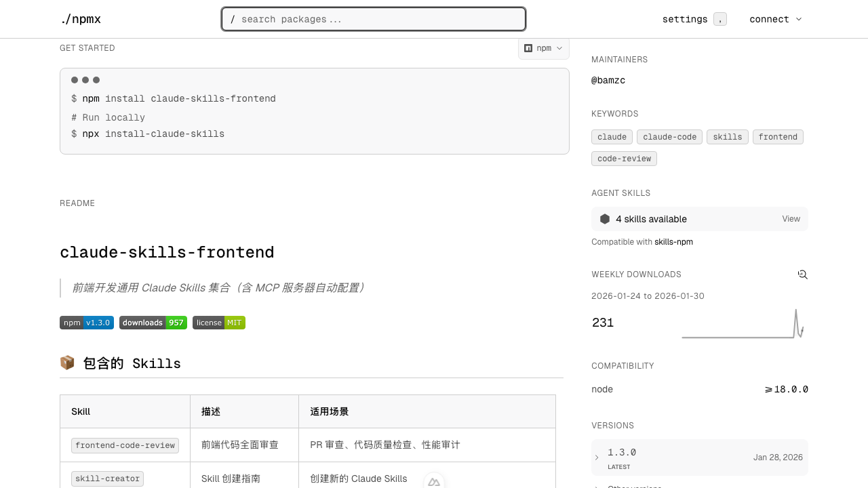Click the frontend-code-review skill cell
This screenshot has width=868, height=488.
click(x=125, y=445)
